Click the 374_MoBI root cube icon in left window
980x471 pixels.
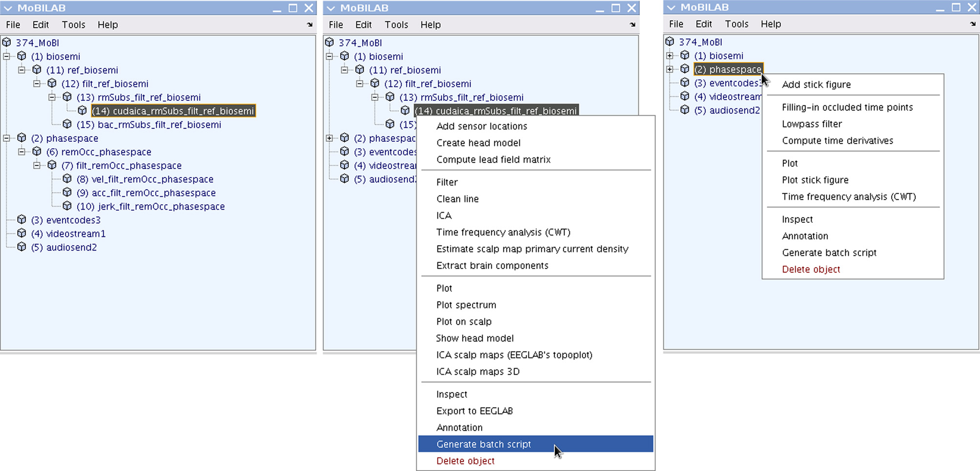tap(7, 42)
